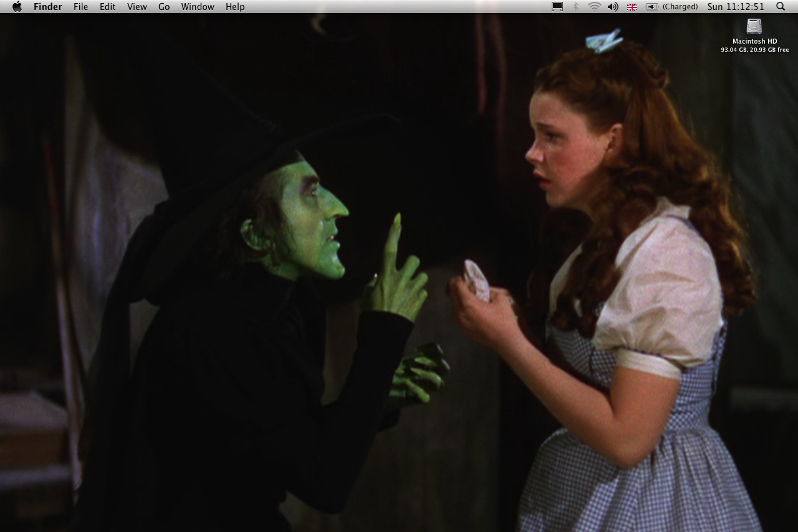Open the Finder application menu

coord(47,7)
